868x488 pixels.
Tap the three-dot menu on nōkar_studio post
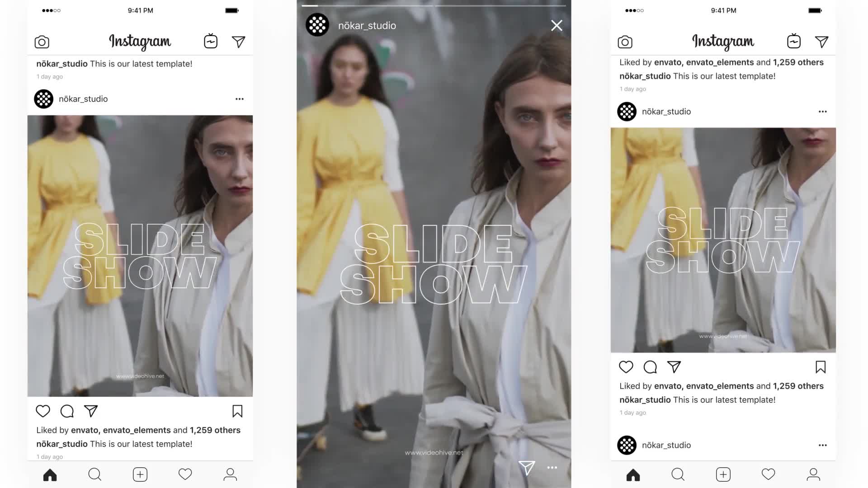point(239,99)
